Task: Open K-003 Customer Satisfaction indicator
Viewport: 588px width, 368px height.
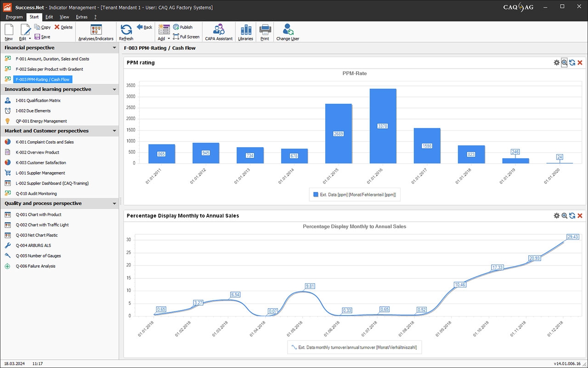Action: coord(41,163)
